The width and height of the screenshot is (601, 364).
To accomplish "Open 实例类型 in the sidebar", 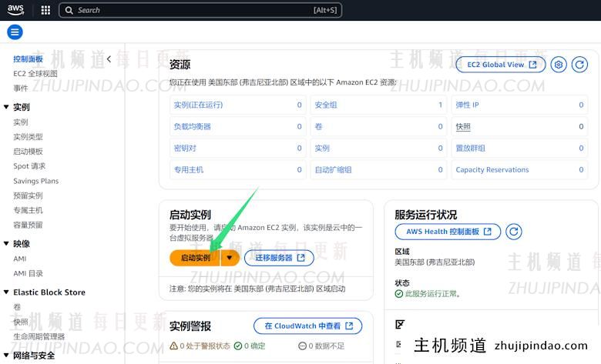I will coord(28,137).
